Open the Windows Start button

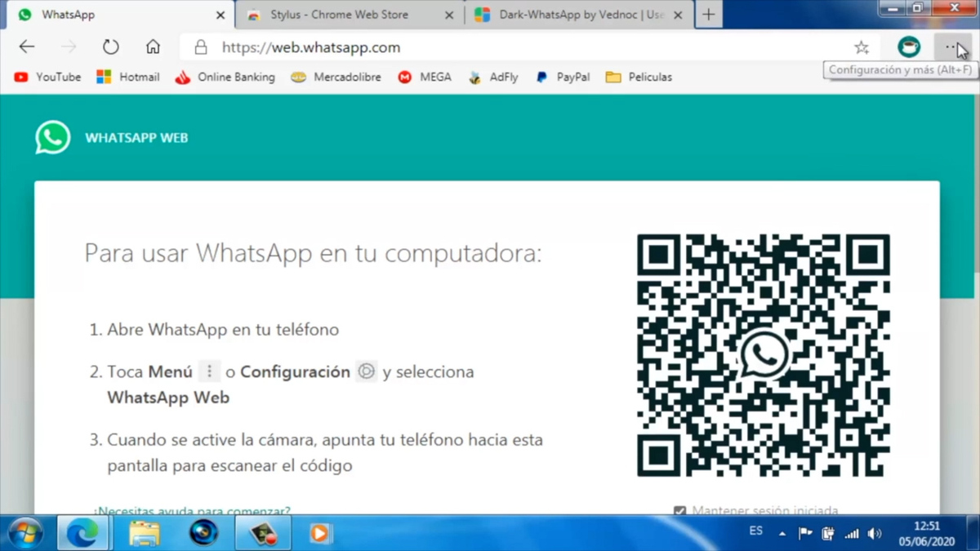click(25, 534)
